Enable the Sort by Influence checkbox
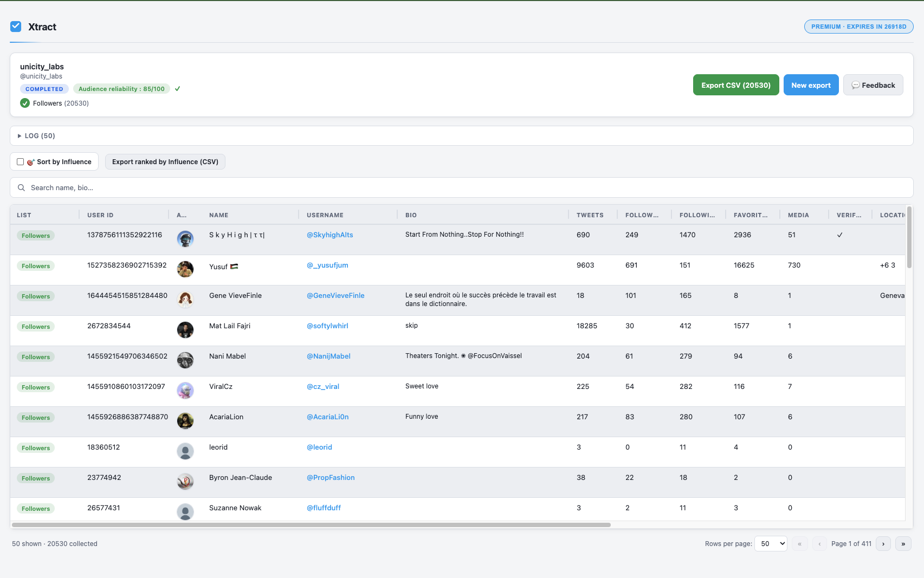The height and width of the screenshot is (578, 924). coord(20,161)
